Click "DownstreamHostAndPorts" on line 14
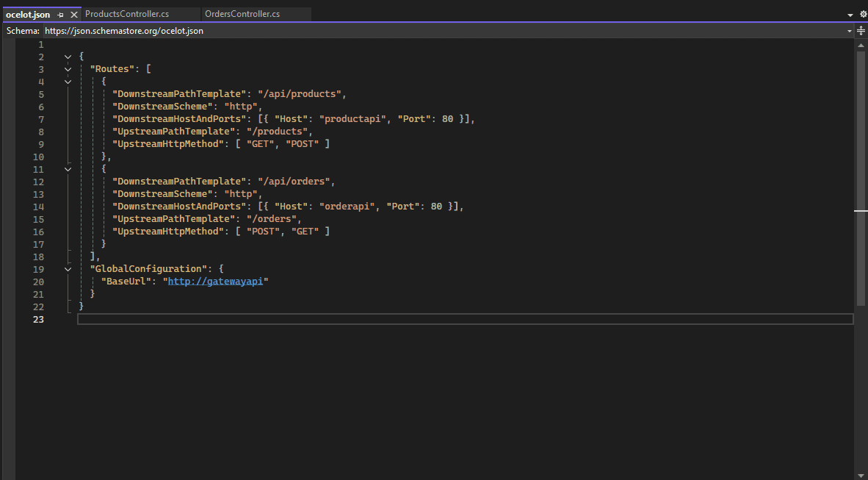The image size is (868, 480). (179, 207)
